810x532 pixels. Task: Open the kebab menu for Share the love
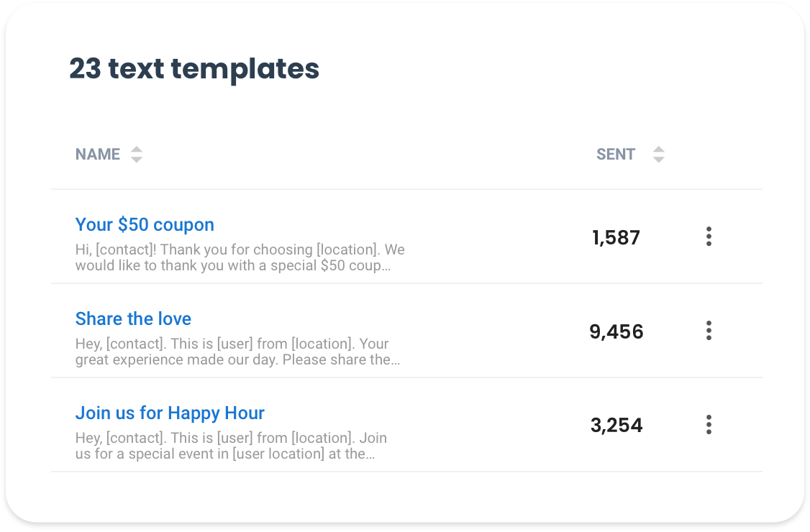[709, 331]
